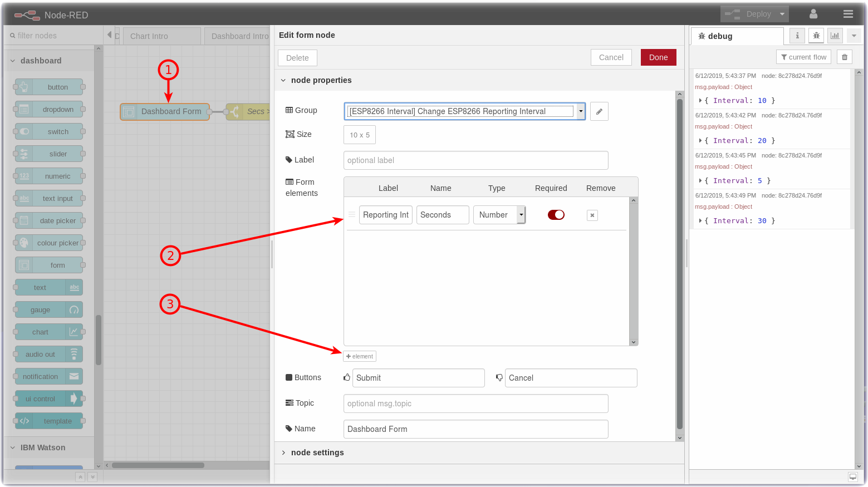Switch to the debug sidebar tab
The image size is (868, 487).
pos(737,36)
